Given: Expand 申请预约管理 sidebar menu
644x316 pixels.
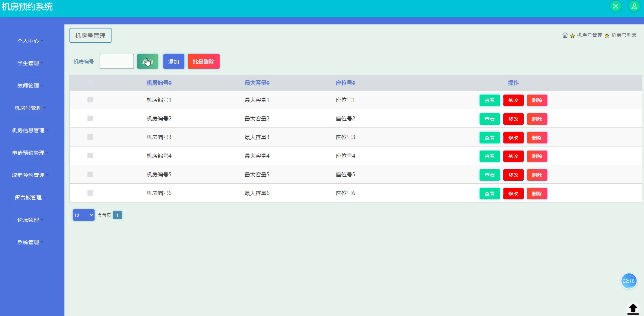Looking at the screenshot, I should pyautogui.click(x=30, y=153).
